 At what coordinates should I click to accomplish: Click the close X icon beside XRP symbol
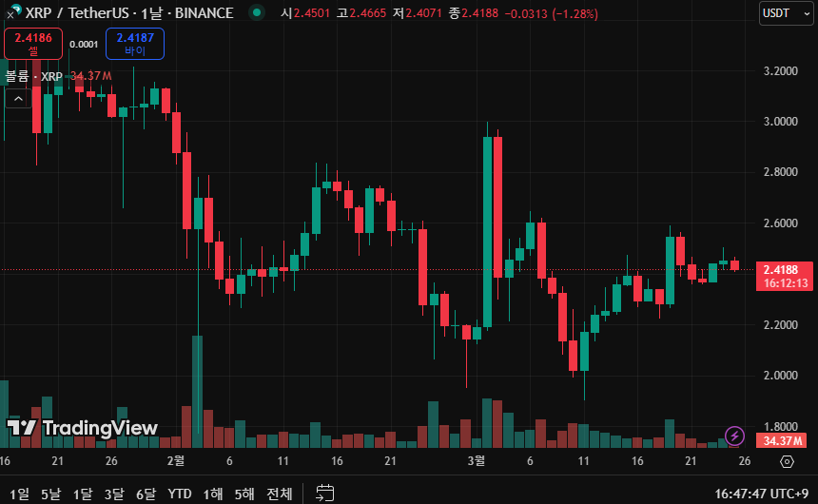(10, 15)
